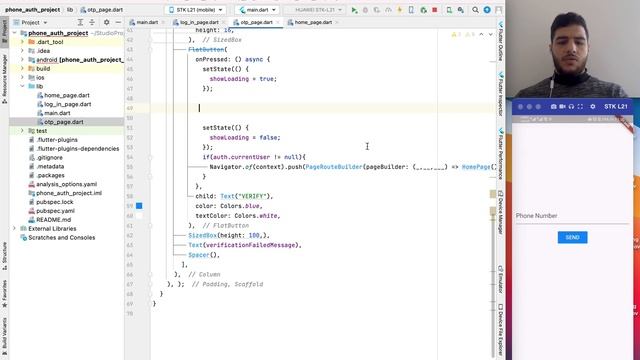This screenshot has width=640, height=360.
Task: Collapse the lib folder
Action: click(22, 87)
